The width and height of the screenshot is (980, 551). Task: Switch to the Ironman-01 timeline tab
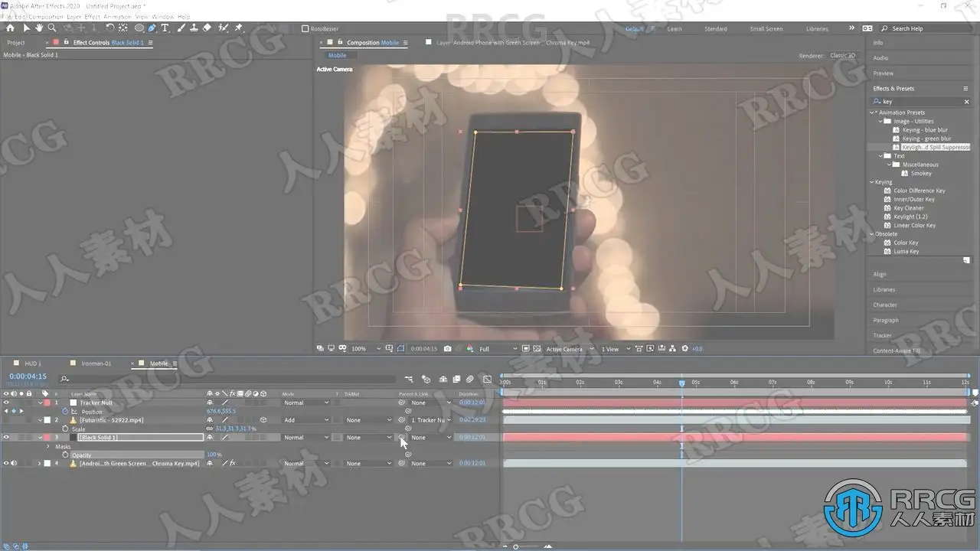tap(97, 364)
